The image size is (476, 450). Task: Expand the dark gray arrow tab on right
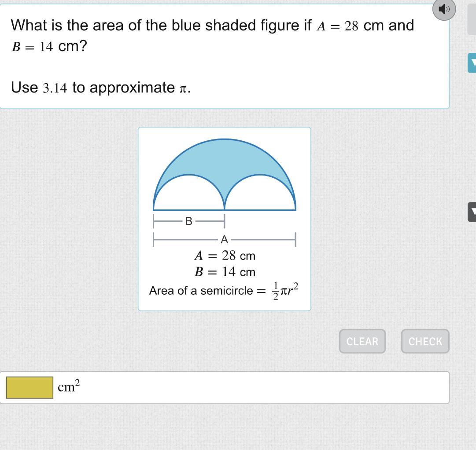[472, 212]
